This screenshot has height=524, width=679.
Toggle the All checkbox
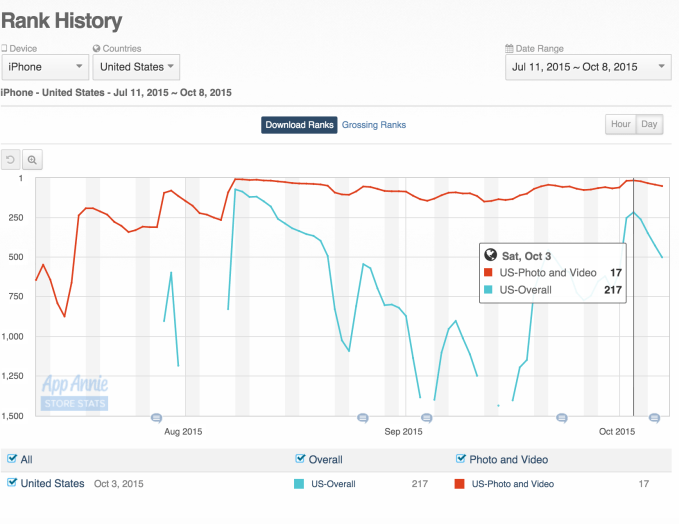[12, 459]
